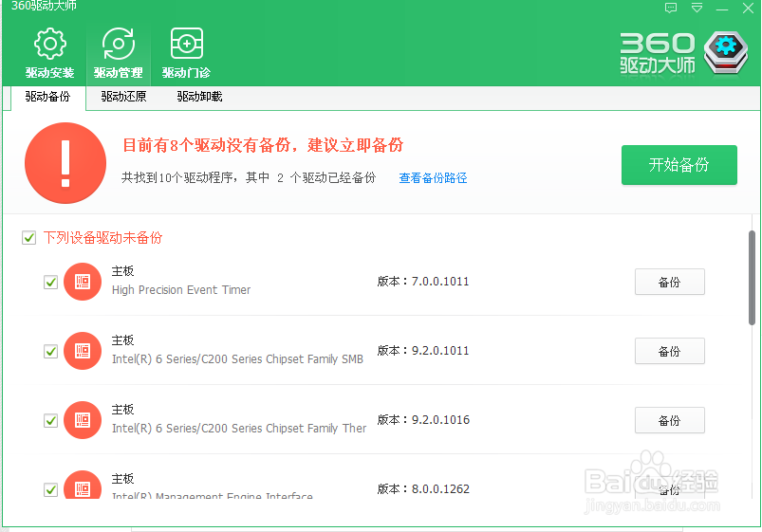Click the red exclamation warning icon
The width and height of the screenshot is (762, 532).
(x=65, y=163)
